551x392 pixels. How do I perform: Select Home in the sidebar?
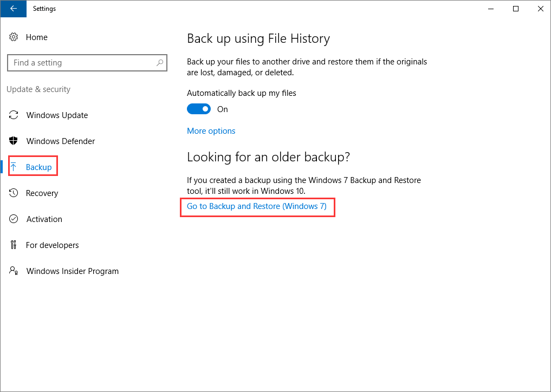(x=37, y=37)
